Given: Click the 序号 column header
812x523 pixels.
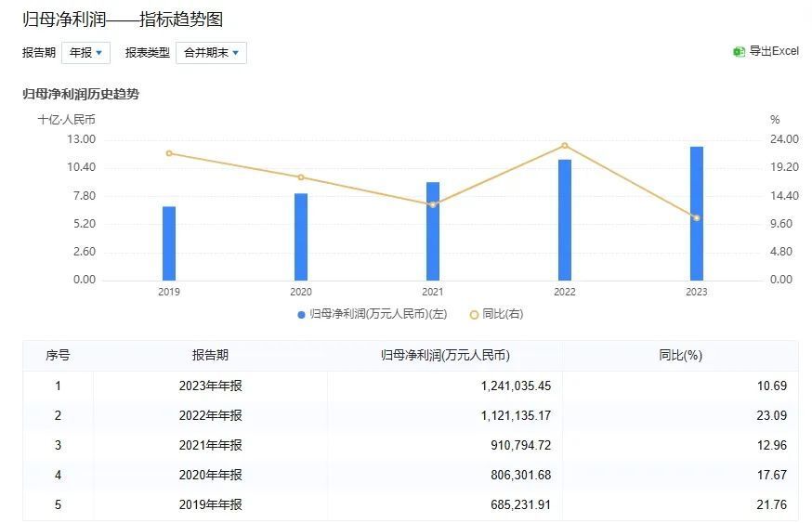Looking at the screenshot, I should (x=58, y=355).
